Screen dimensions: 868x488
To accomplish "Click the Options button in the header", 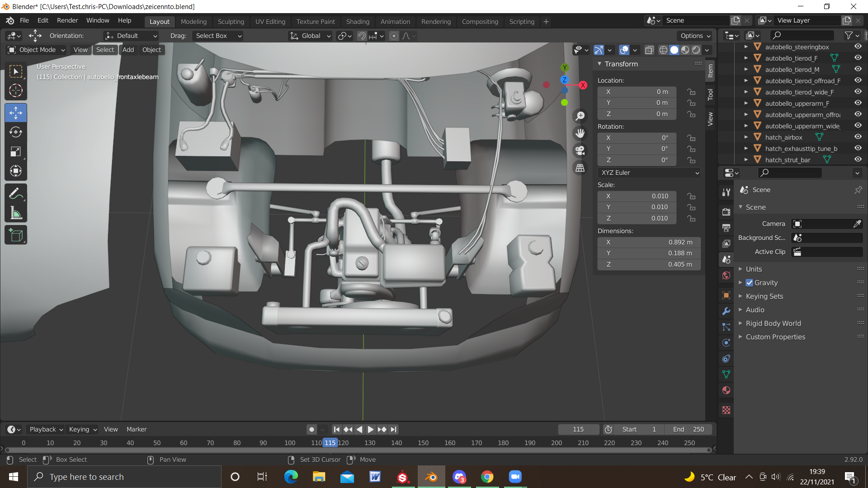I will [x=695, y=36].
